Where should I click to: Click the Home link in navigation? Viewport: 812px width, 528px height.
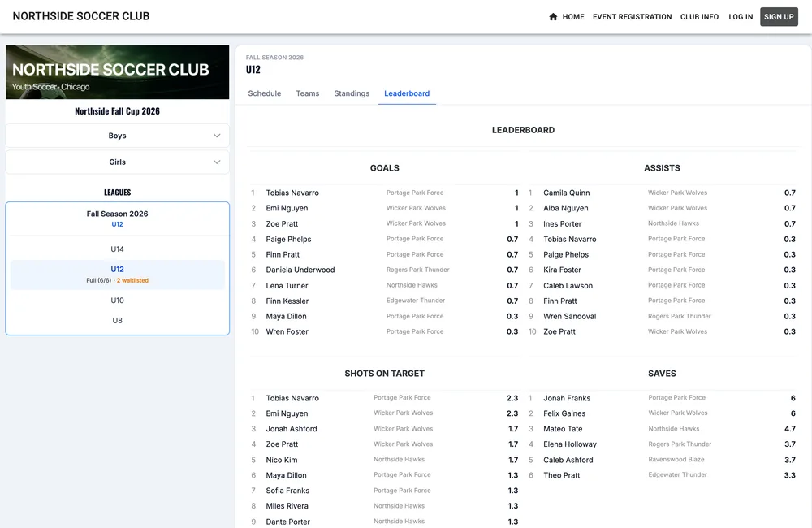[573, 16]
